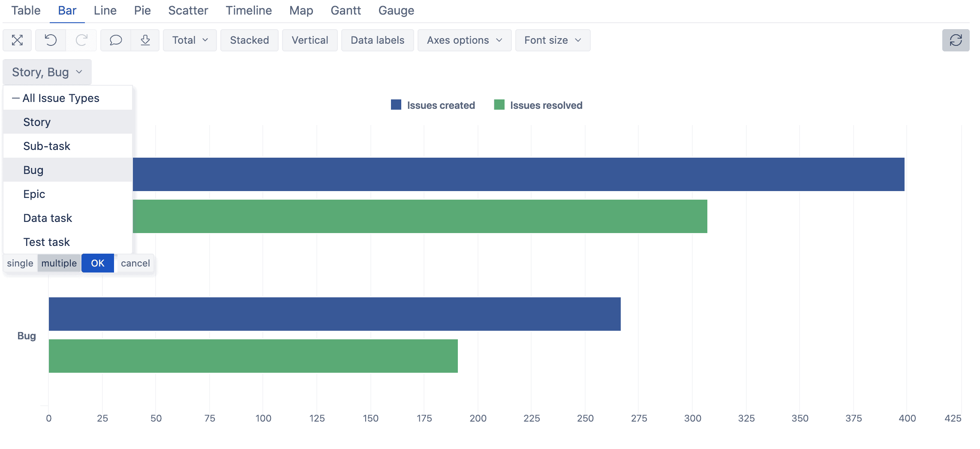Confirm issue type selection with OK
This screenshot has width=980, height=449.
pos(97,263)
